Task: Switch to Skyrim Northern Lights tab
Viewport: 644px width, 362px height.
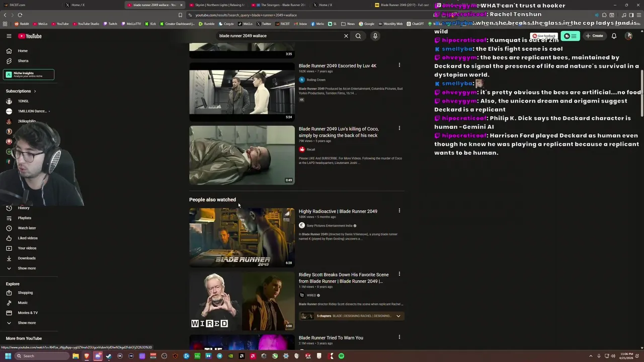Action: point(219,5)
